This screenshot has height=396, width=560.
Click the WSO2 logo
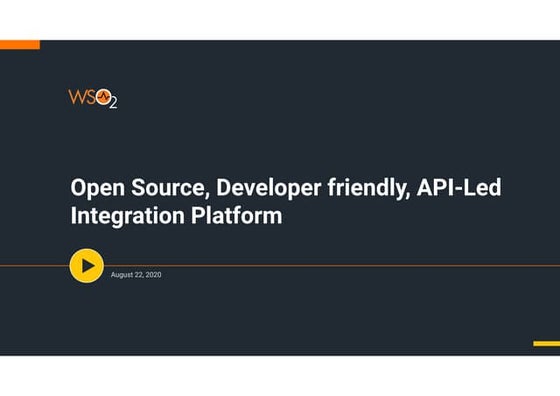pyautogui.click(x=93, y=99)
